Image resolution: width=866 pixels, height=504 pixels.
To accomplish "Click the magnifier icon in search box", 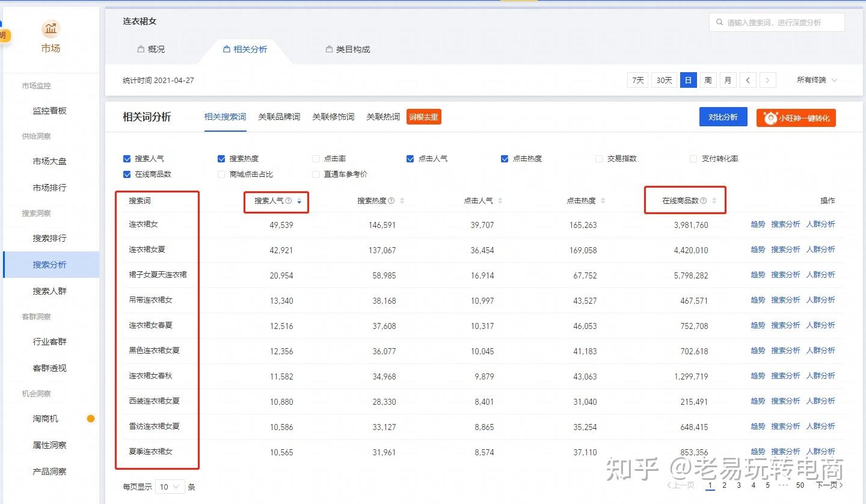I will click(x=720, y=22).
